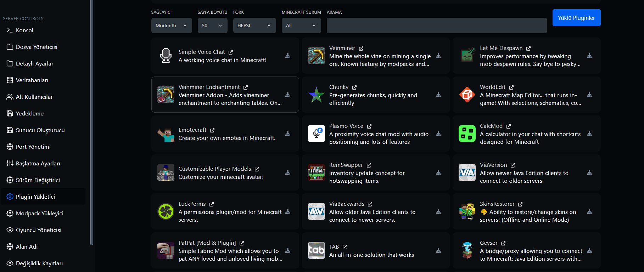Open ItemSwapper external link icon
This screenshot has height=272, width=644.
pos(369,165)
